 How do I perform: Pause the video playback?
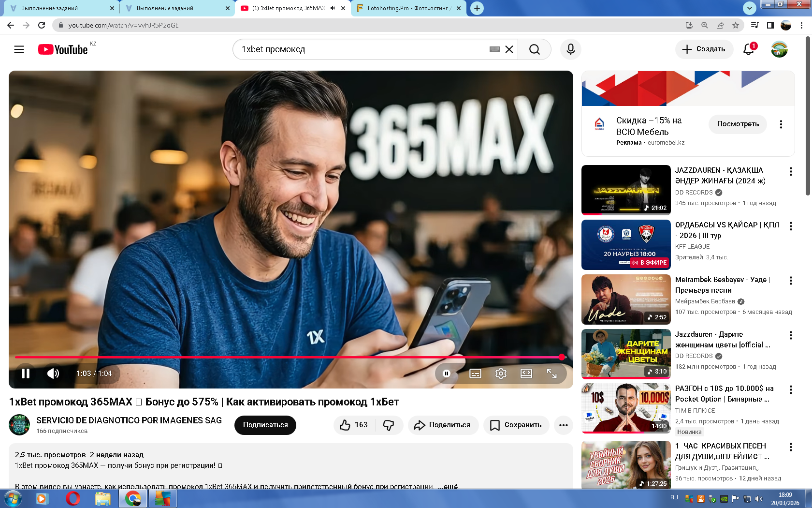[26, 374]
